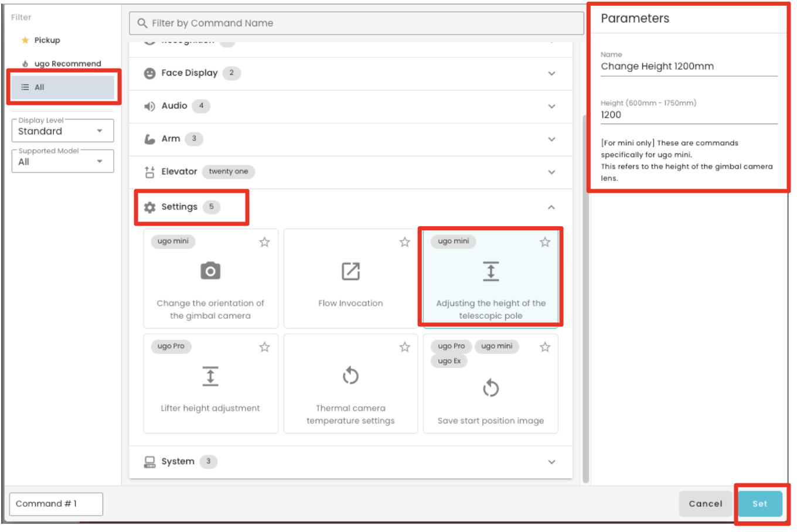Click the Lifter height adjustment icon

point(210,376)
